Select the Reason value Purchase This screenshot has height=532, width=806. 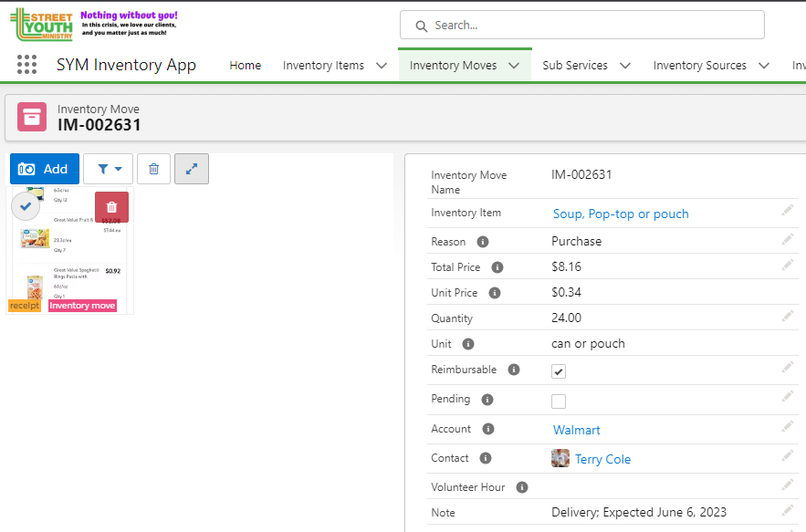tap(576, 241)
